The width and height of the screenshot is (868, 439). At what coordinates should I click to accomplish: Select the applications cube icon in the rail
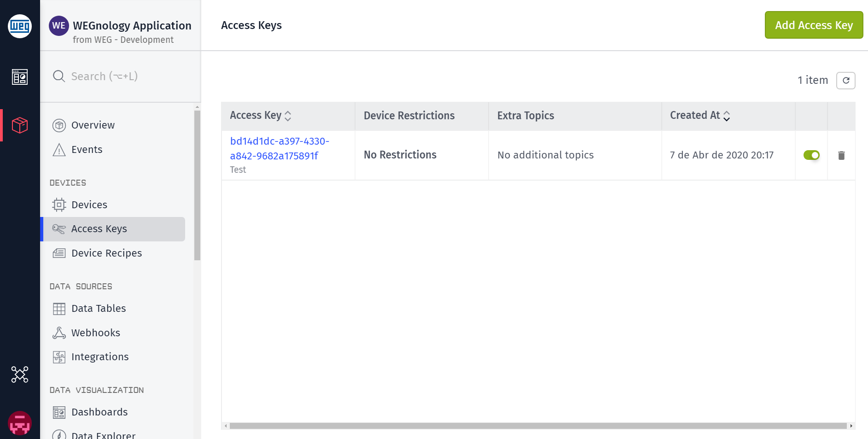[x=20, y=125]
